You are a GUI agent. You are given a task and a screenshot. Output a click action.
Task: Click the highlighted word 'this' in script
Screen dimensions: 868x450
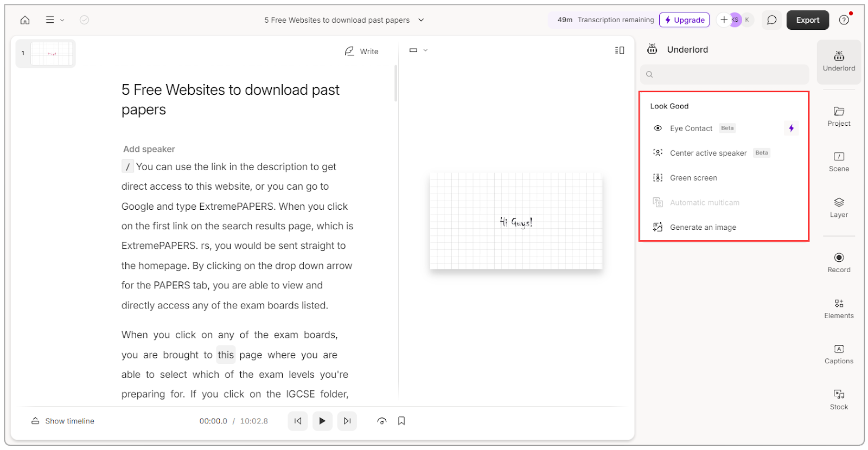[x=226, y=355]
